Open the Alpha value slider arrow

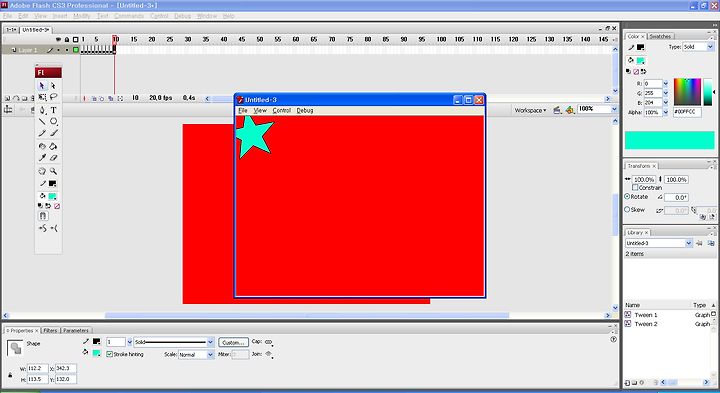[665, 112]
